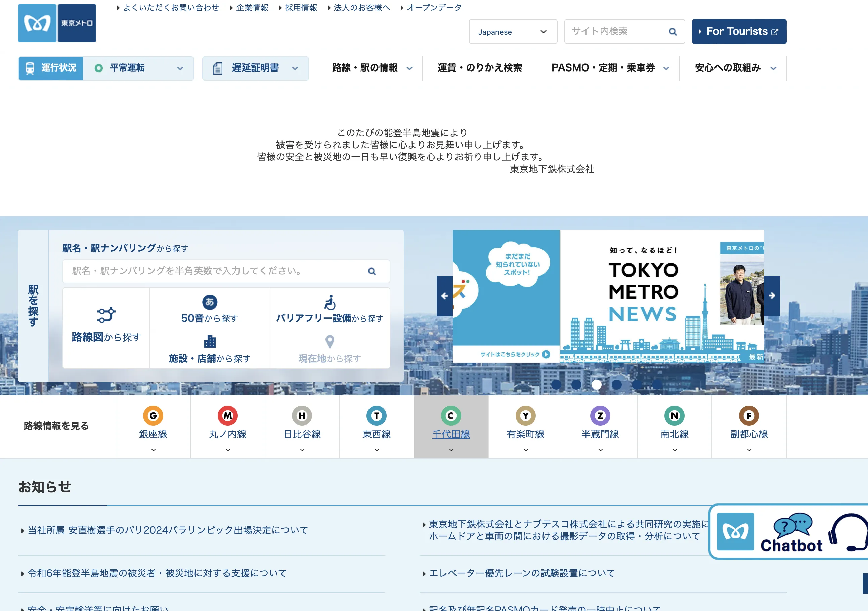The image size is (868, 611).
Task: Click the あ icon above 50音から探す
Action: 210,302
